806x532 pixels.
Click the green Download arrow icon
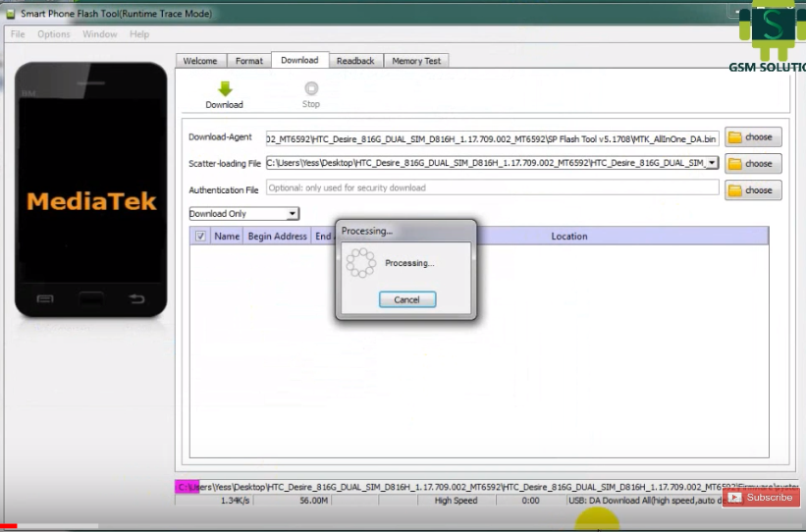pos(225,89)
